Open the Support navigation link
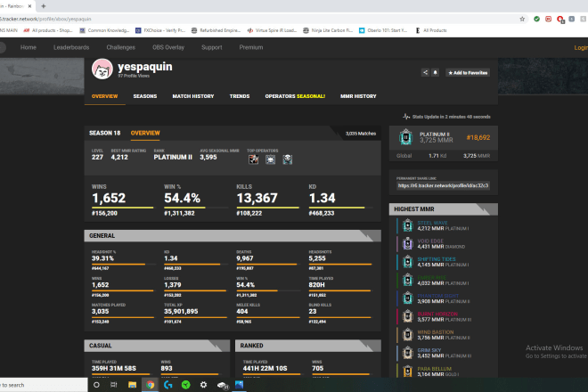 click(211, 47)
